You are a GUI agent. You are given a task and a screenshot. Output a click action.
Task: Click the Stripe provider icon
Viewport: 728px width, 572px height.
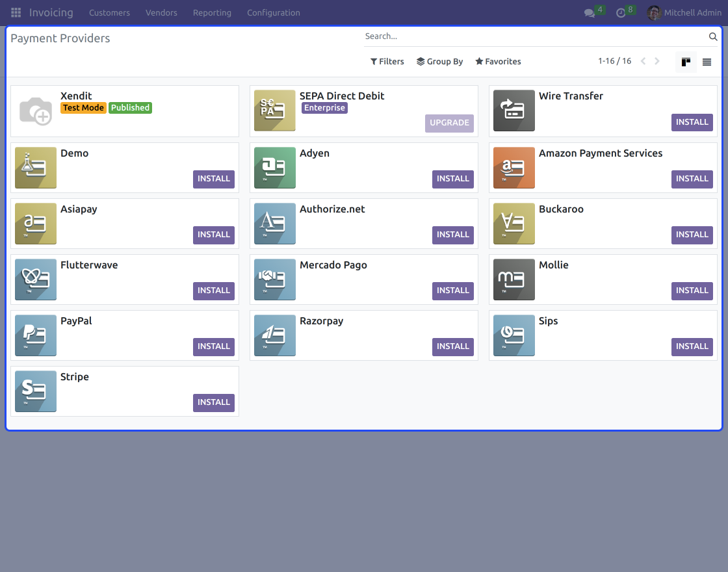tap(36, 391)
